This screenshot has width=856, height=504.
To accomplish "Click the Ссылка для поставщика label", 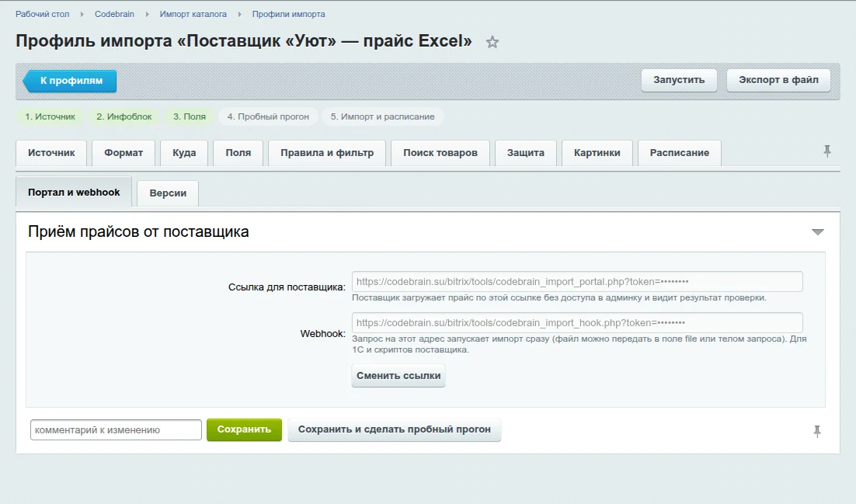I will point(287,287).
